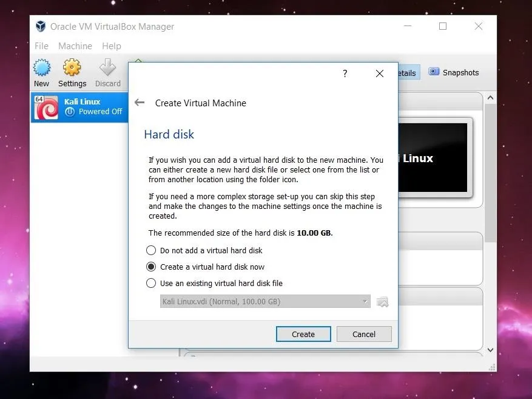Screen dimensions: 532x399
Task: Switch to the Details tab
Action: (409, 72)
